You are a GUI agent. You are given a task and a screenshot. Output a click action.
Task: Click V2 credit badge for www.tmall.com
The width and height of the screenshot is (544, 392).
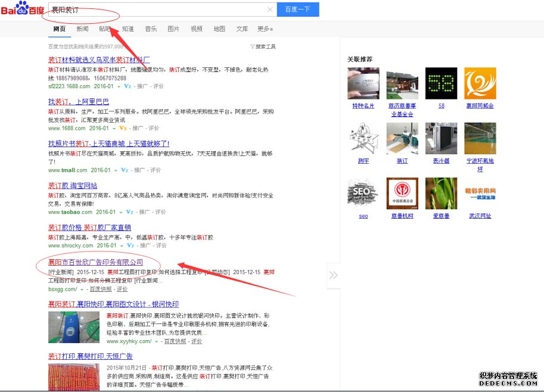point(125,170)
